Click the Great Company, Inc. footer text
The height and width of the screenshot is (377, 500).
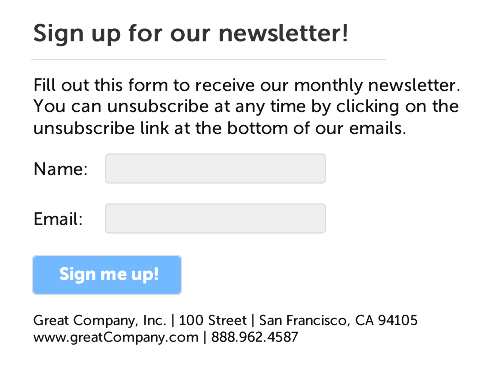(x=100, y=321)
